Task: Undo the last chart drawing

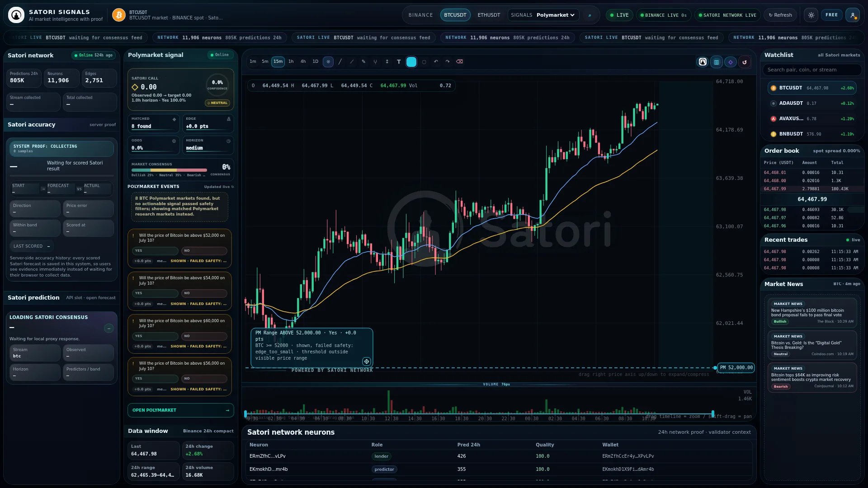Action: point(436,62)
